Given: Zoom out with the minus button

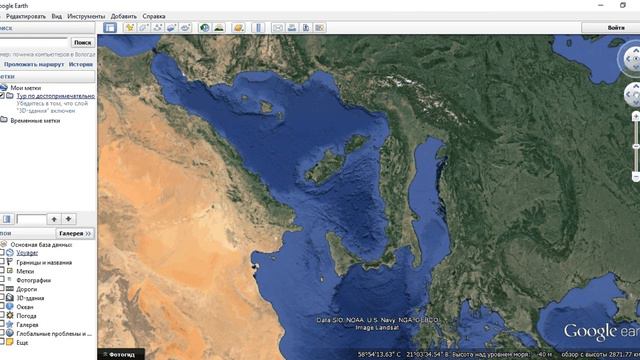Looking at the screenshot, I should (x=636, y=177).
